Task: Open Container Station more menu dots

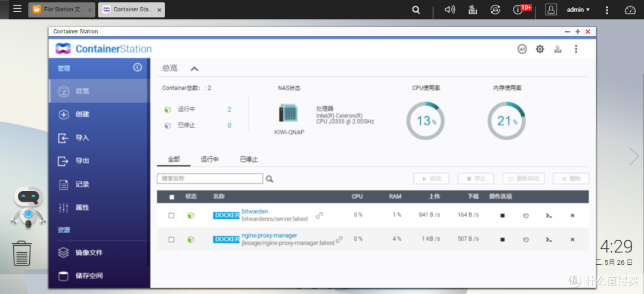Action: point(576,49)
